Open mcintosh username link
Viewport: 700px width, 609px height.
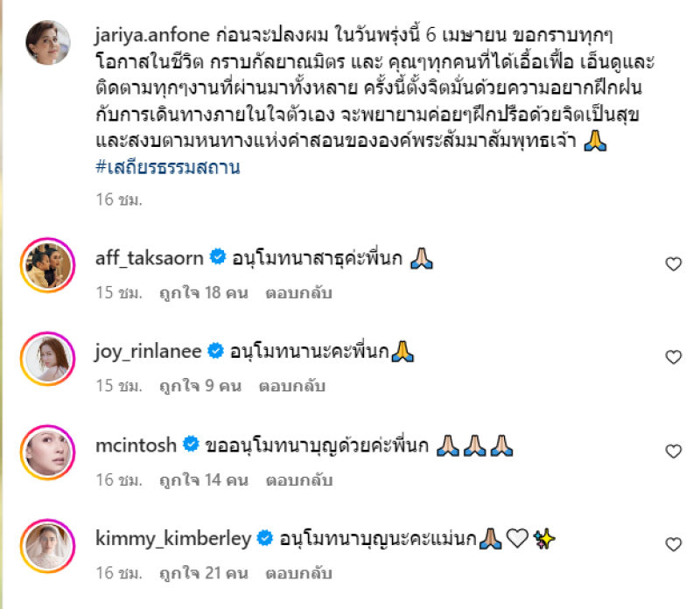(x=136, y=445)
